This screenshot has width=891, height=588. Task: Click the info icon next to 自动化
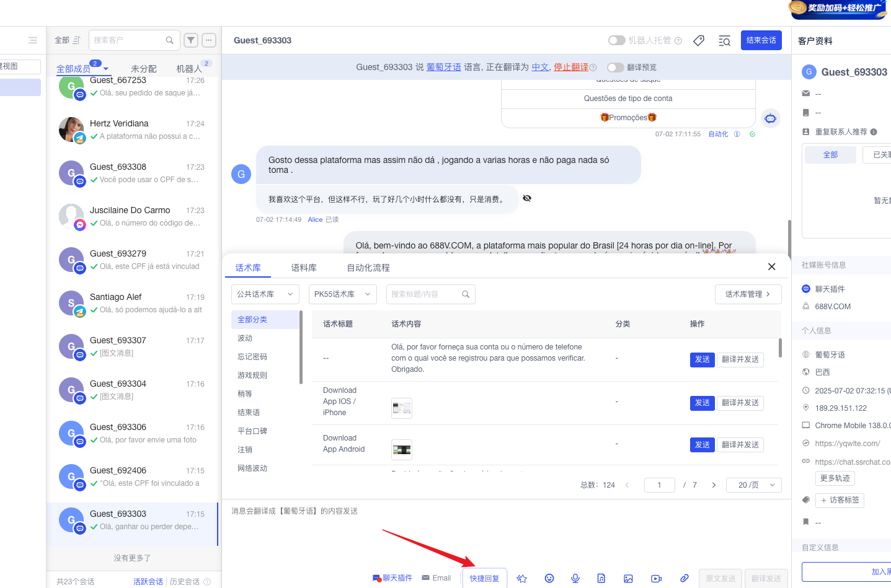pyautogui.click(x=737, y=134)
